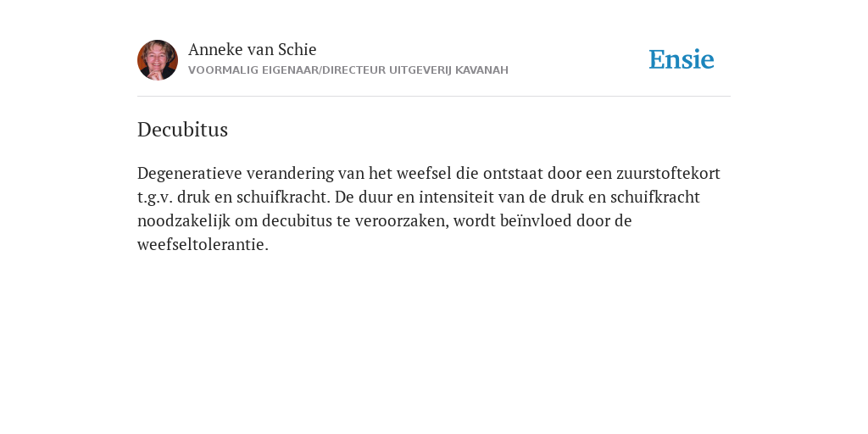Click the word ontstaat in the first line
Image resolution: width=868 pixels, height=434 pixels.
click(513, 173)
